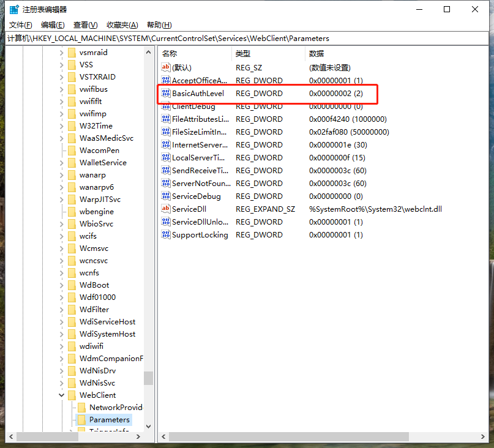Click the Registry Editor title bar icon
Screen dimensions: 494x448
[12, 9]
